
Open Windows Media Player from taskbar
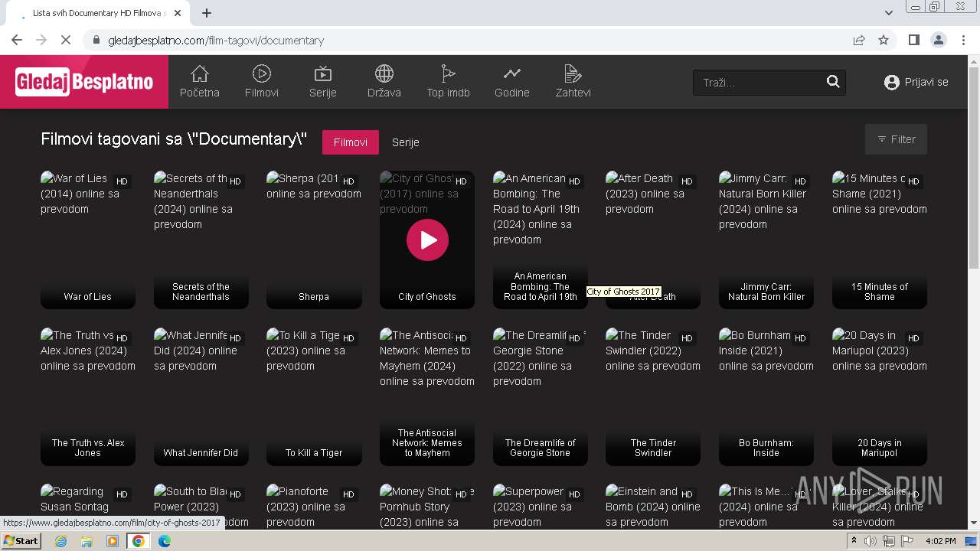pos(113,541)
